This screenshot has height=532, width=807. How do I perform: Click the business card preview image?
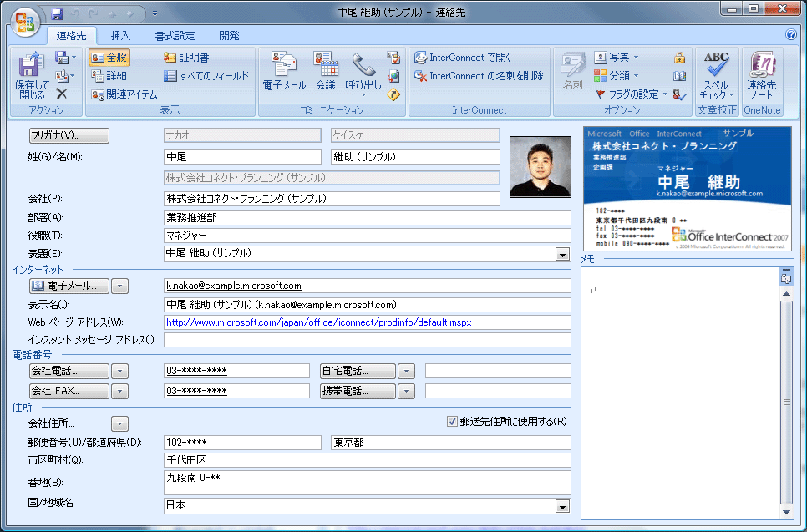point(687,188)
